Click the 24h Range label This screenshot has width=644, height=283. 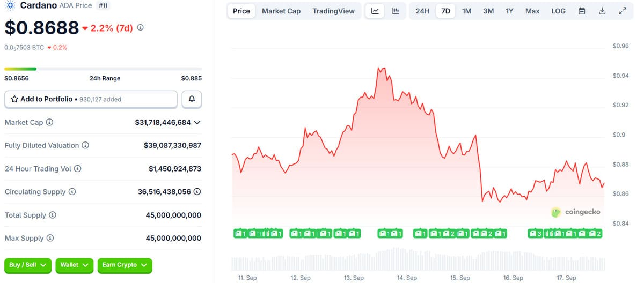(105, 78)
